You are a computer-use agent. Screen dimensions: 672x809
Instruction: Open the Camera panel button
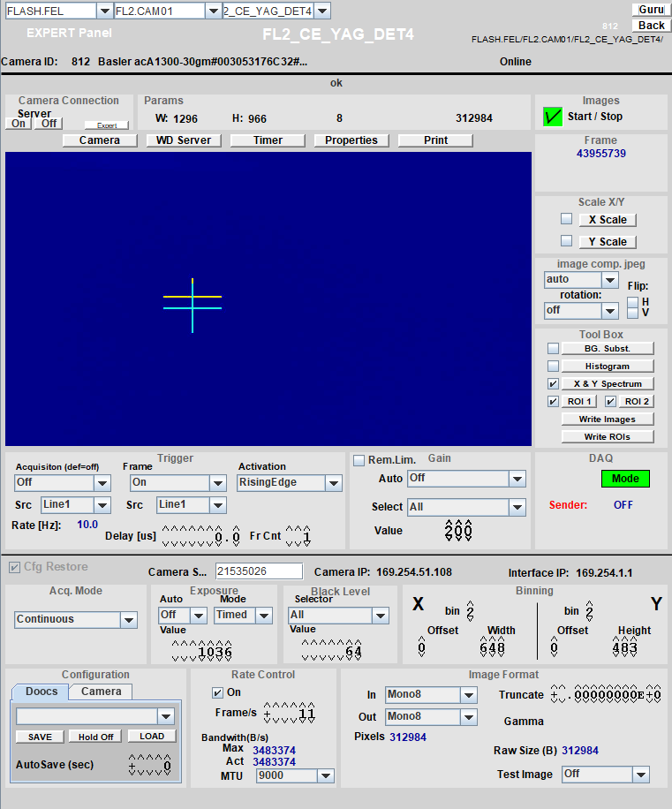pos(100,140)
